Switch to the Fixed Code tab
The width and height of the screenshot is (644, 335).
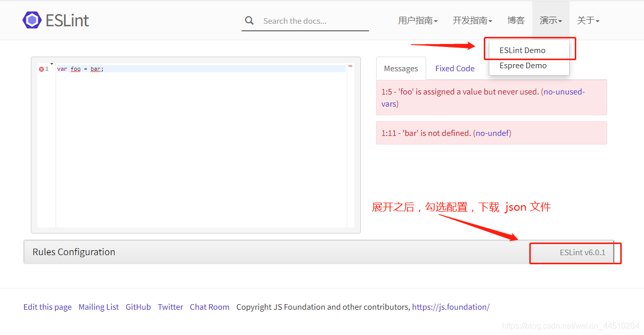(x=455, y=68)
